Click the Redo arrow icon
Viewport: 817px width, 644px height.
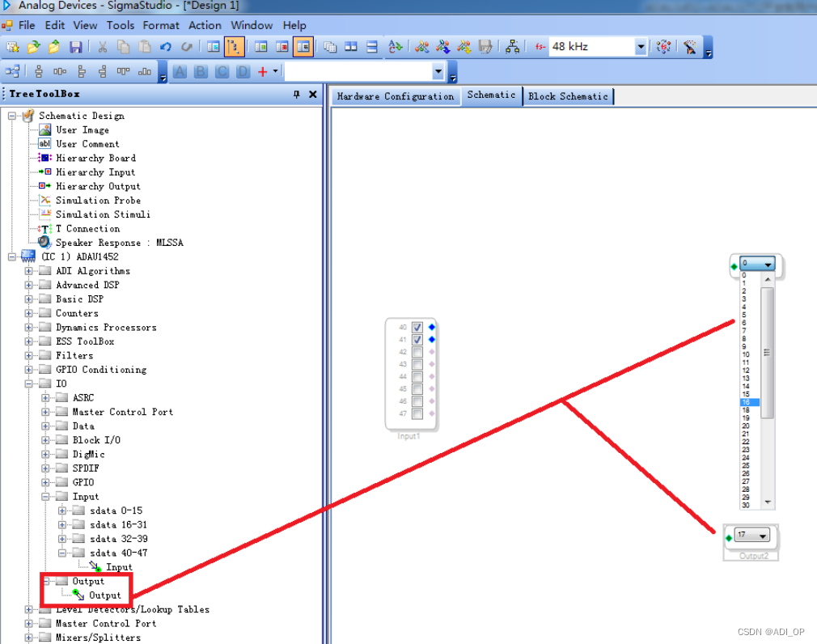(187, 47)
